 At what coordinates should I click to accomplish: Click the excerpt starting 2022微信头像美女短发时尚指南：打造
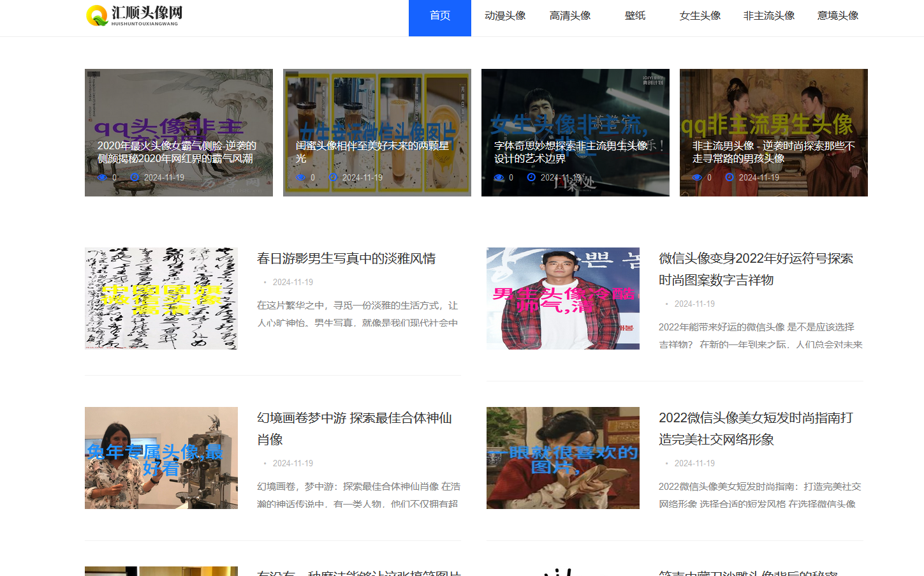tap(760, 495)
